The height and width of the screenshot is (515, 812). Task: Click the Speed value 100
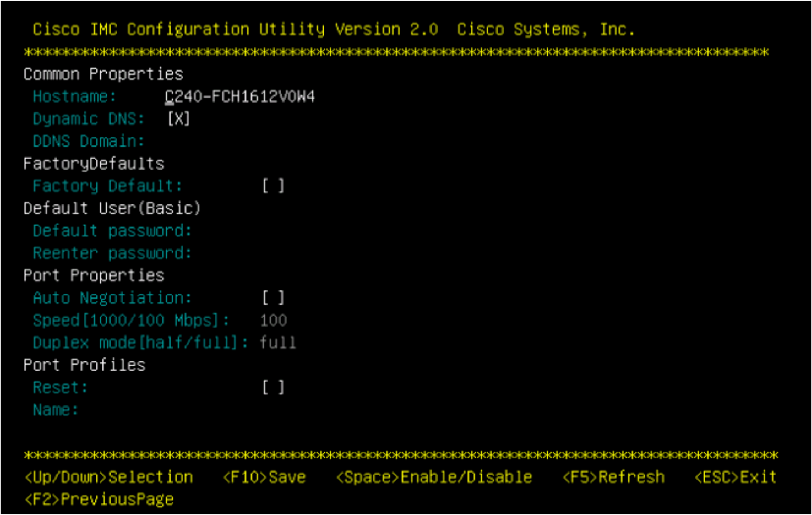[x=273, y=321]
